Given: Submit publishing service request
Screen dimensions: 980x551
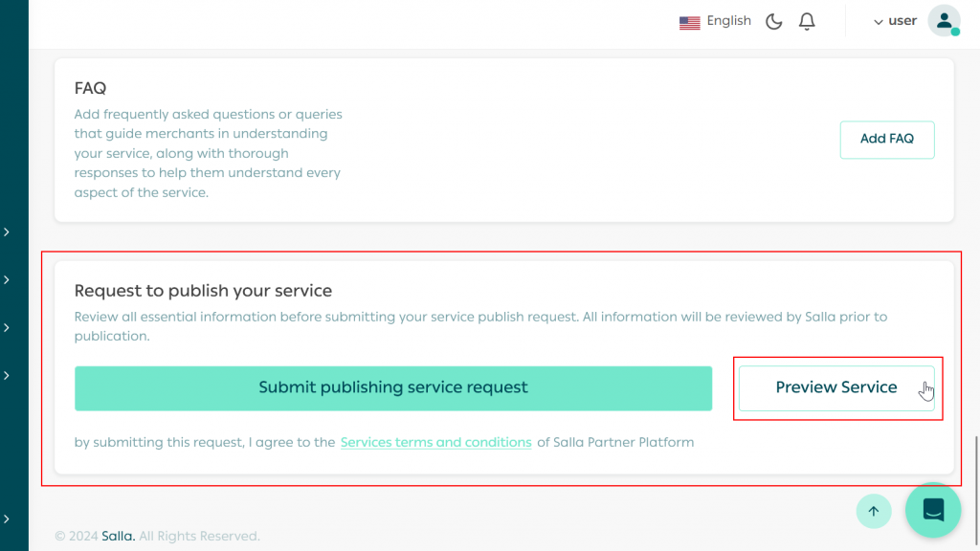Looking at the screenshot, I should coord(393,387).
